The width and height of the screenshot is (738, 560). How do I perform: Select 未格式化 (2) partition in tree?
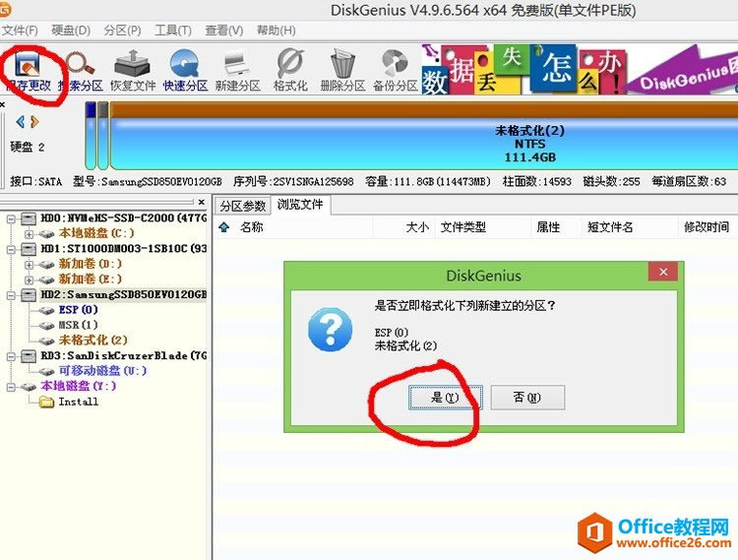(92, 341)
